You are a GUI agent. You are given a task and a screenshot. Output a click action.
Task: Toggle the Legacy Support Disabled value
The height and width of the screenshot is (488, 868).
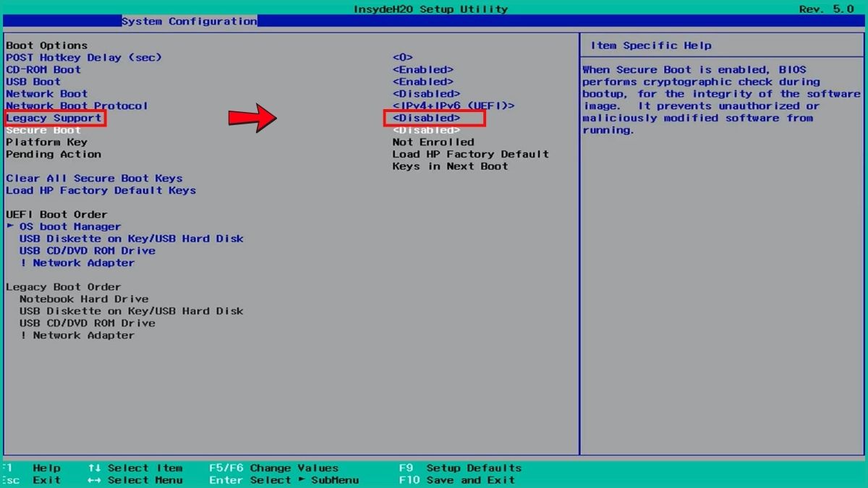[426, 118]
